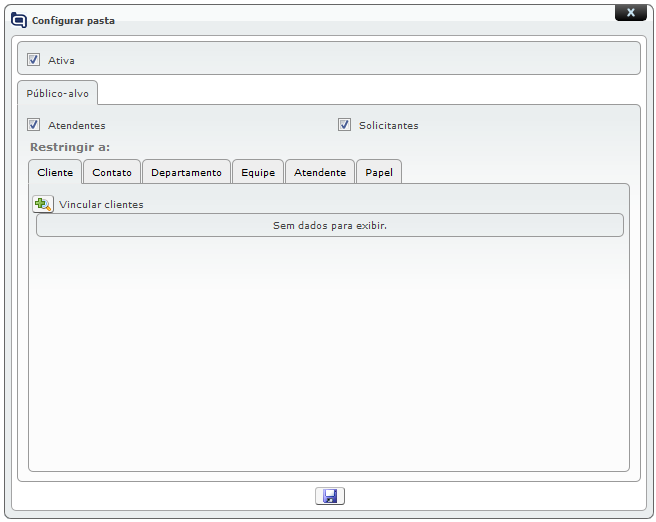The image size is (656, 522).
Task: Select the Público-alvo tab
Action: pyautogui.click(x=57, y=92)
